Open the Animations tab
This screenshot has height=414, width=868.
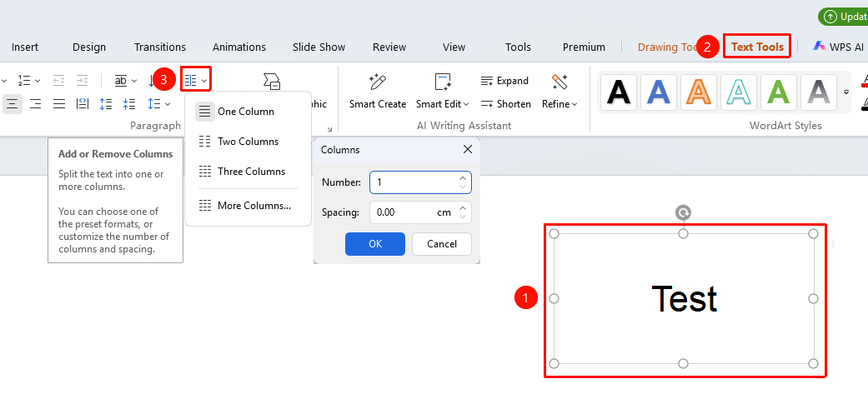[x=239, y=47]
